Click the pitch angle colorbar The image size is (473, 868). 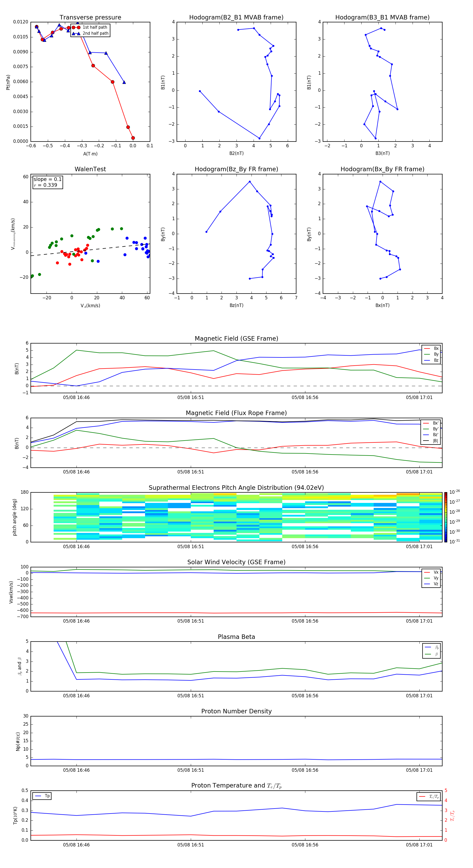tap(446, 517)
